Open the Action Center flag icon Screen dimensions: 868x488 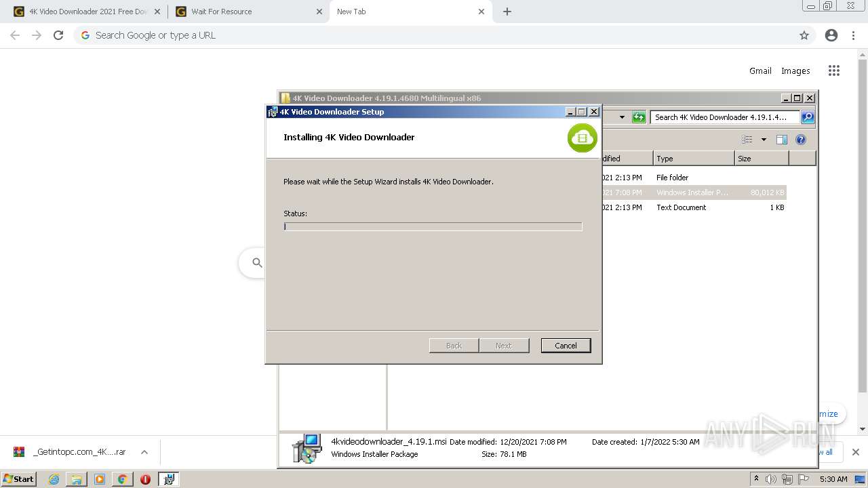pyautogui.click(x=802, y=479)
